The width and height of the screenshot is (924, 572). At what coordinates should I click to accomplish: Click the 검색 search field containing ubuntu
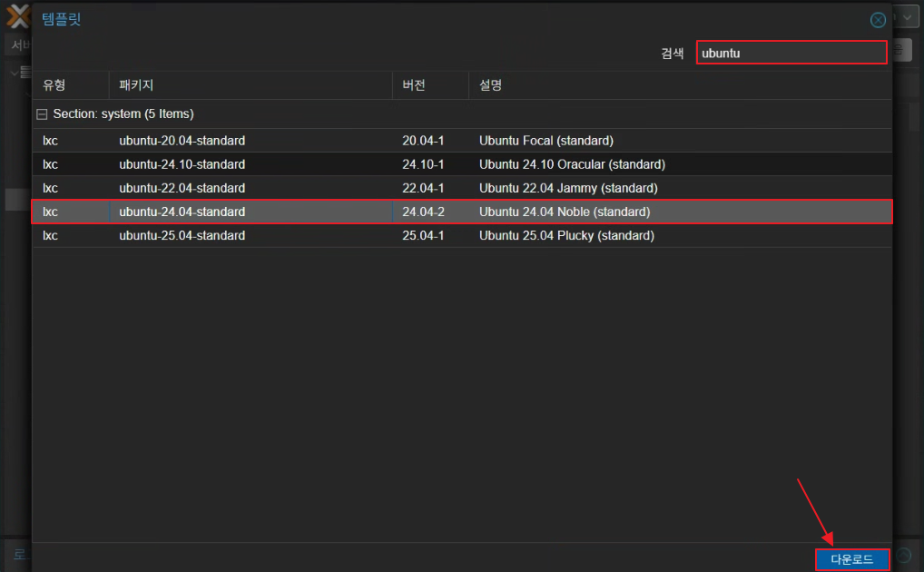[x=791, y=53]
